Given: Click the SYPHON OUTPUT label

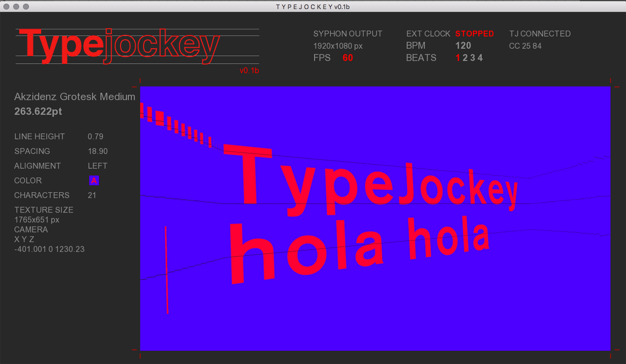Looking at the screenshot, I should point(348,34).
